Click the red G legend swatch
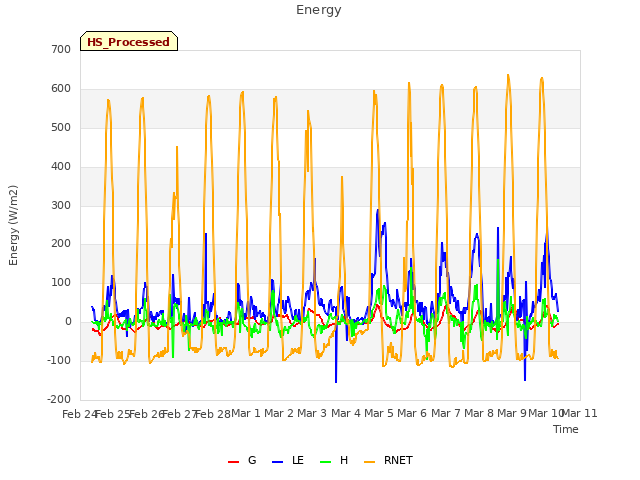The height and width of the screenshot is (480, 640). [233, 462]
